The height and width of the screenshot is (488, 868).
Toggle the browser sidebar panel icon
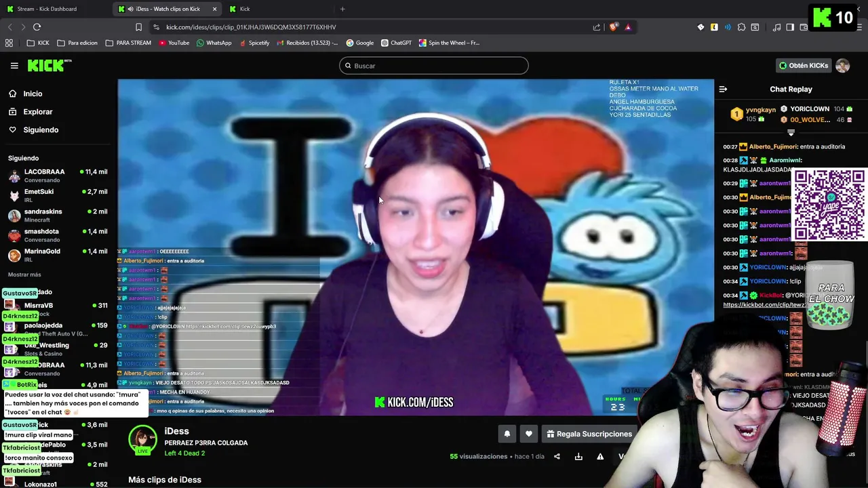click(x=790, y=27)
